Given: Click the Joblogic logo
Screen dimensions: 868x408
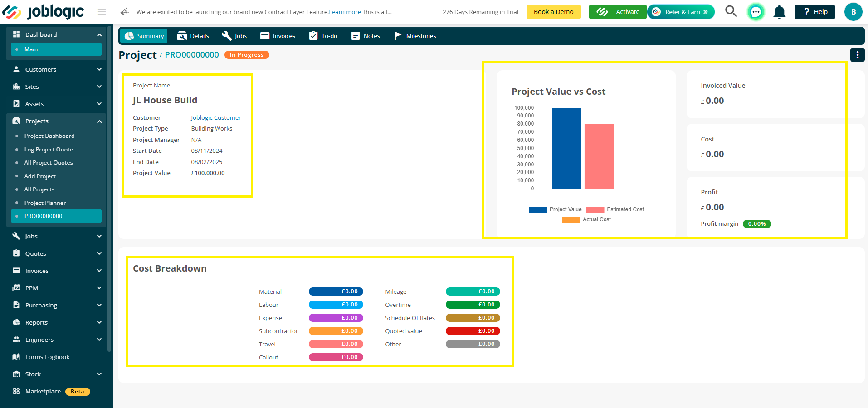Looking at the screenshot, I should coord(44,12).
